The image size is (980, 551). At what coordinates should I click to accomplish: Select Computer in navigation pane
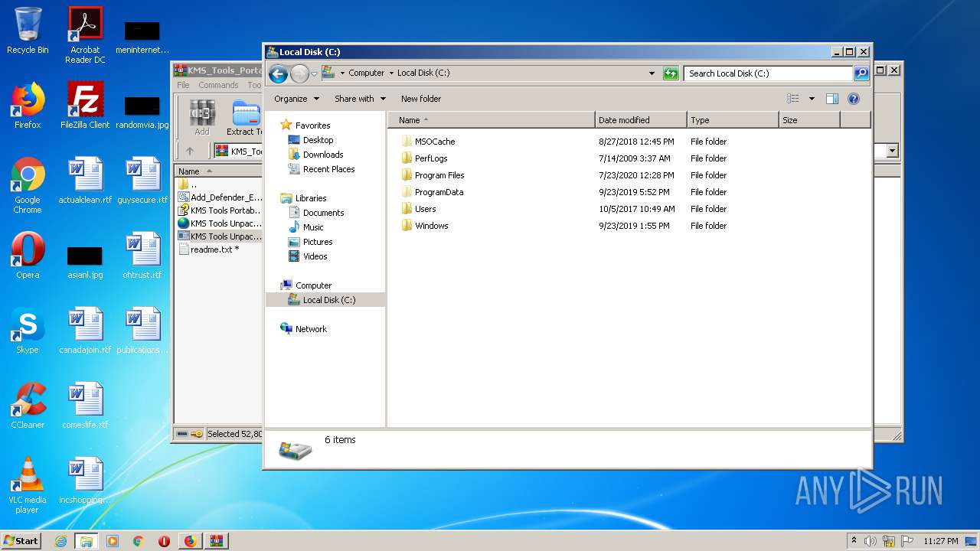click(306, 285)
